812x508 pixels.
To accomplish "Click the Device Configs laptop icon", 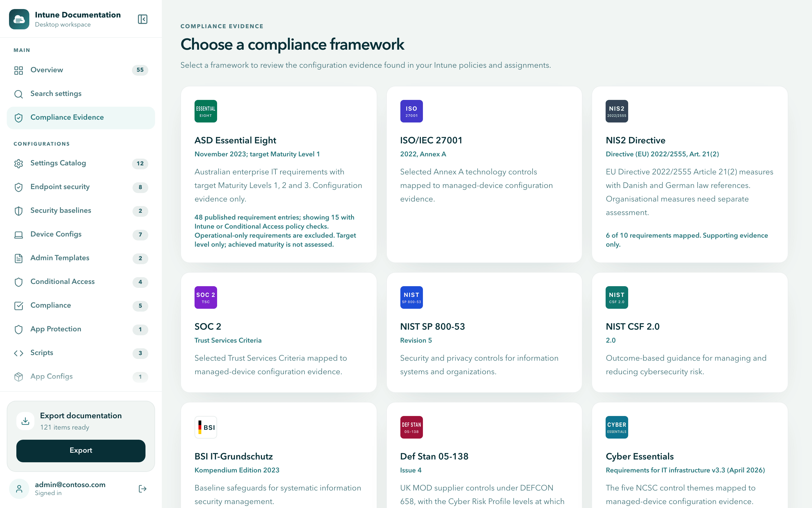I will tap(18, 235).
